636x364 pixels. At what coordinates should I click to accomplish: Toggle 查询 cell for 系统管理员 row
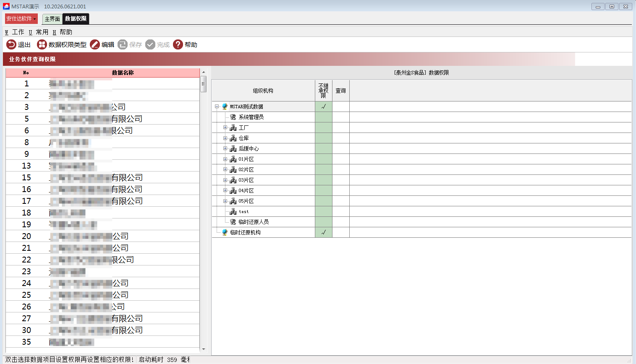(x=341, y=117)
